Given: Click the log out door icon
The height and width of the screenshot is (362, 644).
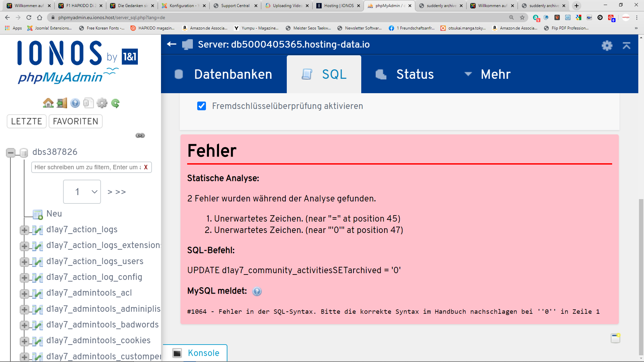Looking at the screenshot, I should (x=62, y=103).
